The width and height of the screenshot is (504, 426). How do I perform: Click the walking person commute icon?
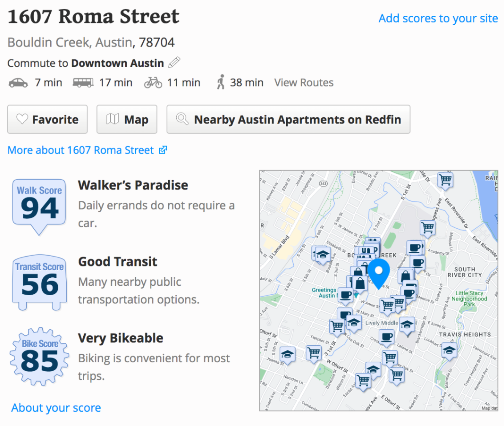point(221,82)
